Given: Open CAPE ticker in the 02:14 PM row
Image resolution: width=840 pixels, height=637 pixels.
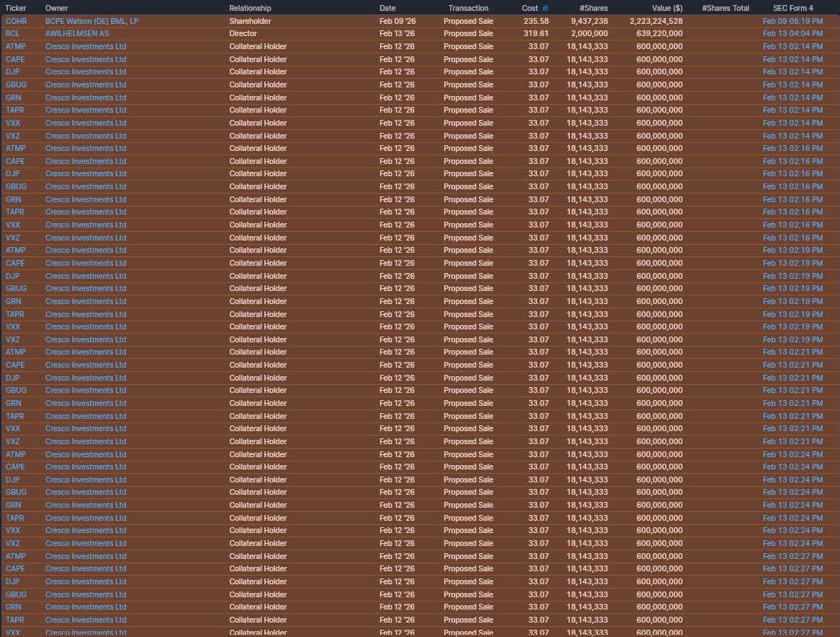Looking at the screenshot, I should [15, 59].
